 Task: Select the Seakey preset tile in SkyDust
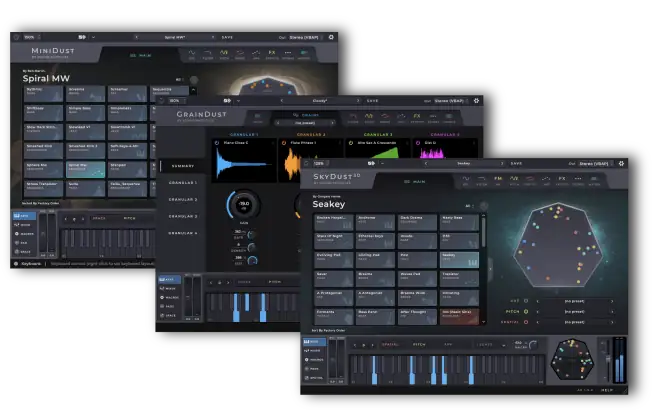[x=459, y=260]
